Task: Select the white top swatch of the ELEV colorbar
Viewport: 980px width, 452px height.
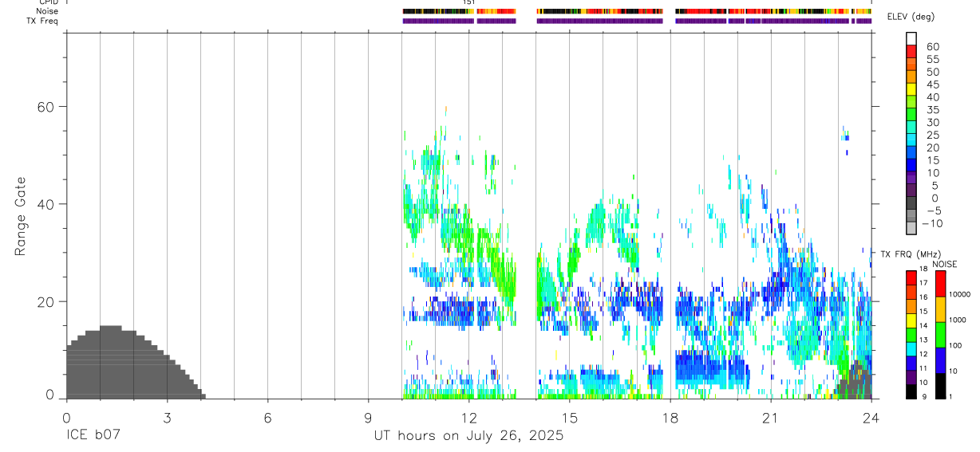Action: (x=911, y=39)
